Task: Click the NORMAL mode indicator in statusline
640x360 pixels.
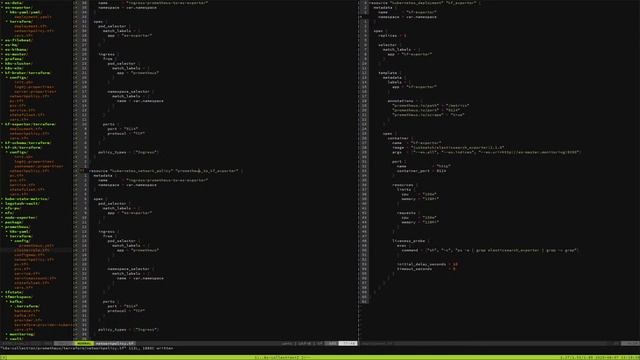Action: coord(84,344)
